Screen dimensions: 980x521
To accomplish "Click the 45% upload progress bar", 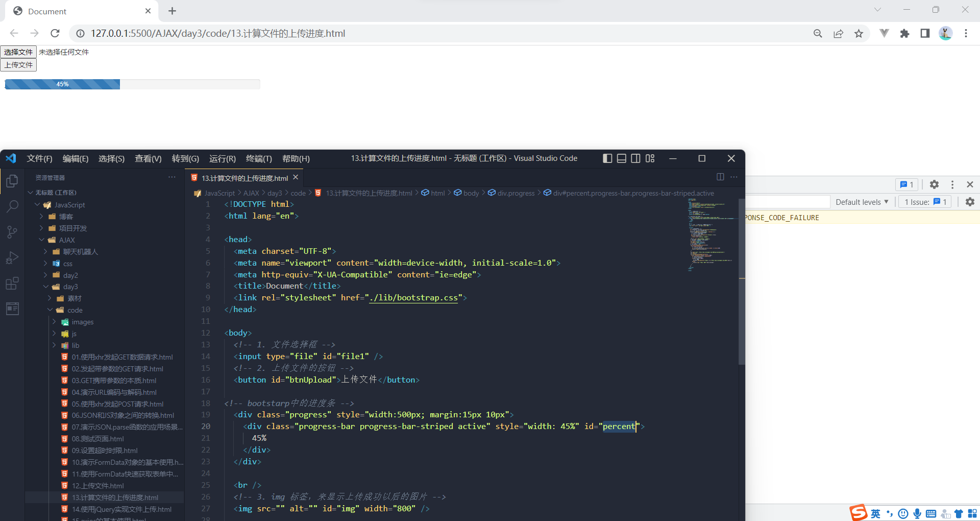I will coord(62,84).
